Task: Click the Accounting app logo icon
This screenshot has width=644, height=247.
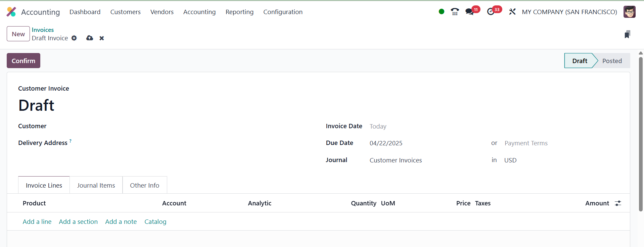Action: point(11,12)
